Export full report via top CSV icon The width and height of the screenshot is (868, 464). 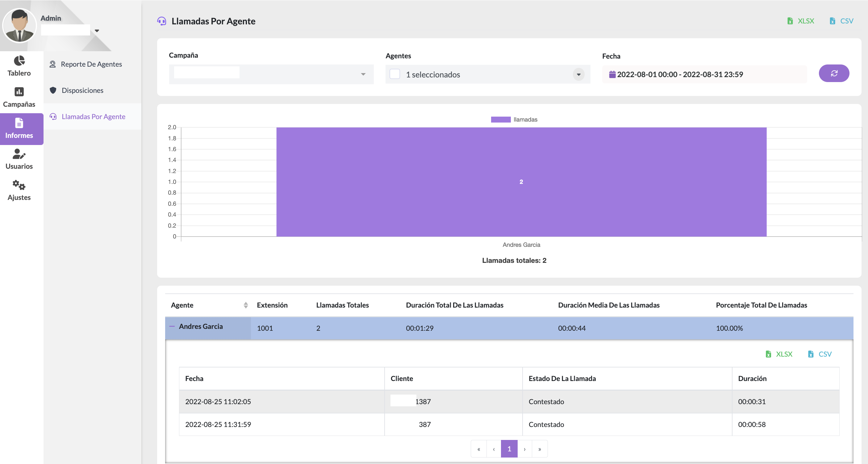point(841,21)
